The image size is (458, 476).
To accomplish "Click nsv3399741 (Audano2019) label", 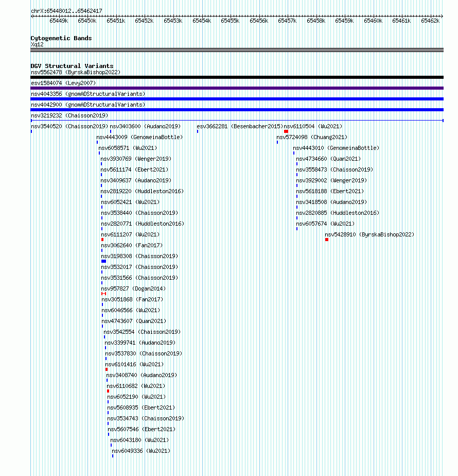I will point(140,343).
